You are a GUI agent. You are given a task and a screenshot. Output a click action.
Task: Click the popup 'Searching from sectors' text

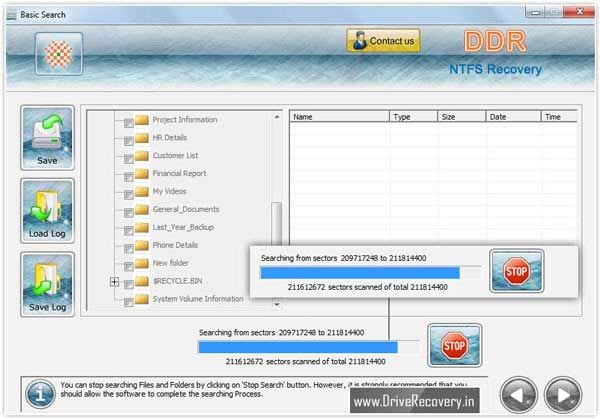point(343,258)
